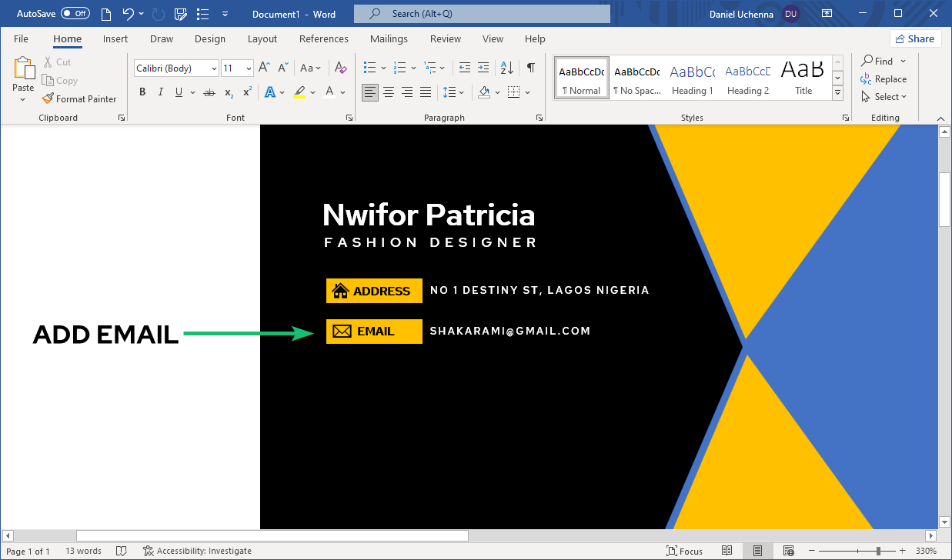Click Replace in the Editing group
Image resolution: width=952 pixels, height=560 pixels.
click(884, 79)
